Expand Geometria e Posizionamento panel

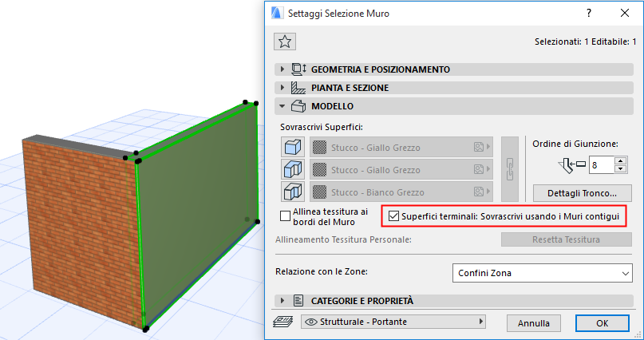click(x=282, y=69)
